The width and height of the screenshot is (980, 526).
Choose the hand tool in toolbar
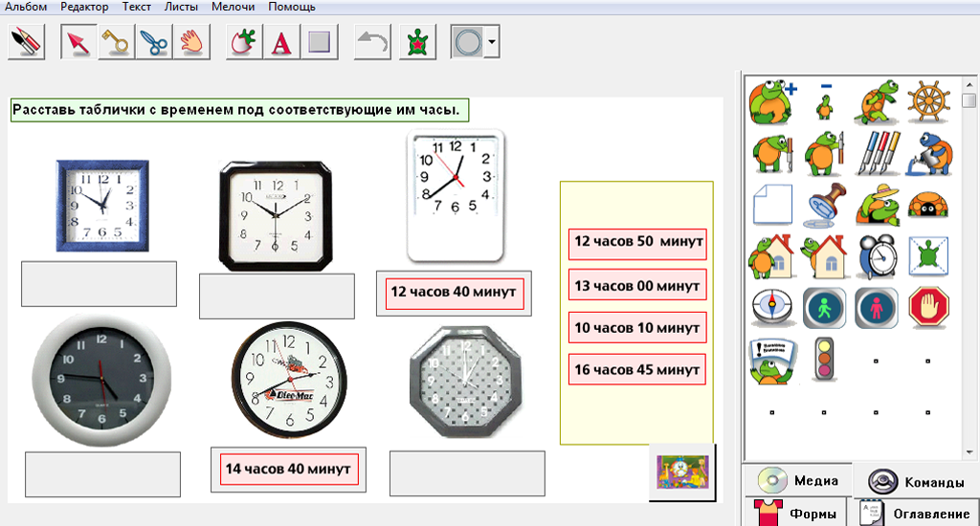pyautogui.click(x=190, y=42)
